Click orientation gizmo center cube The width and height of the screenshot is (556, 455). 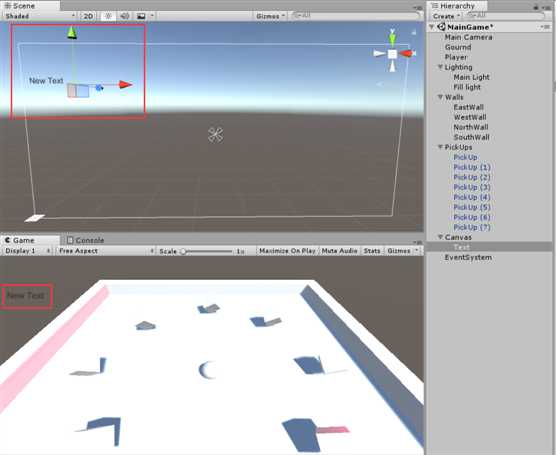pos(392,54)
